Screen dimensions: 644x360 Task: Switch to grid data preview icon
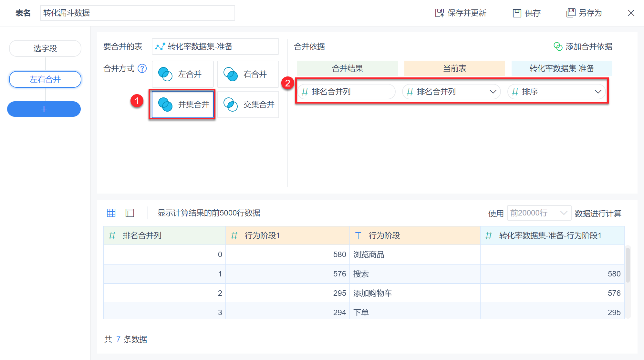click(x=111, y=213)
